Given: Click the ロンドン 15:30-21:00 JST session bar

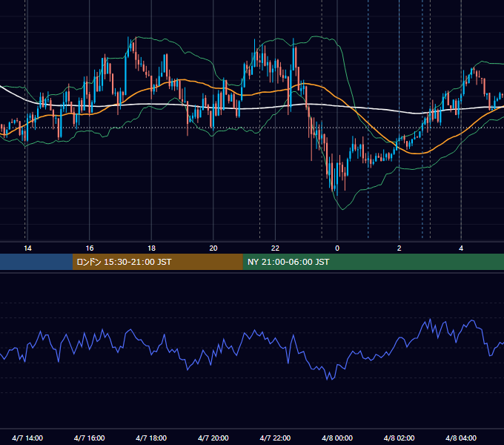Looking at the screenshot, I should click(157, 262).
